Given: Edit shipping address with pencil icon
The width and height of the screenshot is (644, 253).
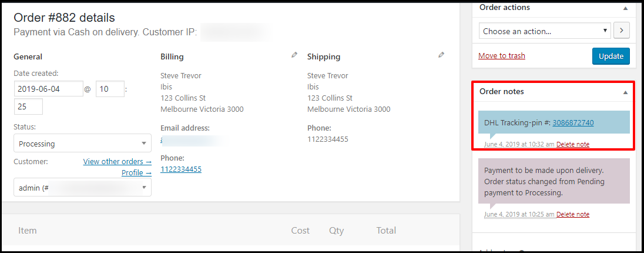Looking at the screenshot, I should point(441,55).
